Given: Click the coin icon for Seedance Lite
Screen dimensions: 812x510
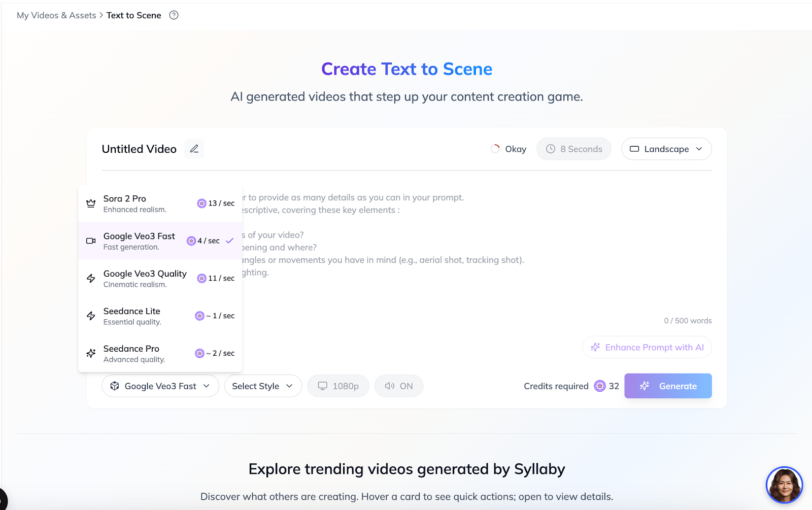Looking at the screenshot, I should 199,316.
